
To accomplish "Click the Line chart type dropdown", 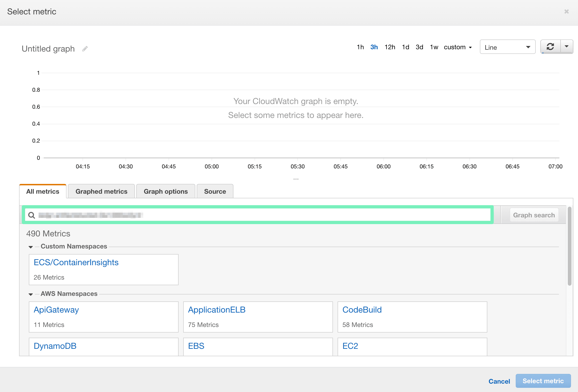I will point(506,47).
